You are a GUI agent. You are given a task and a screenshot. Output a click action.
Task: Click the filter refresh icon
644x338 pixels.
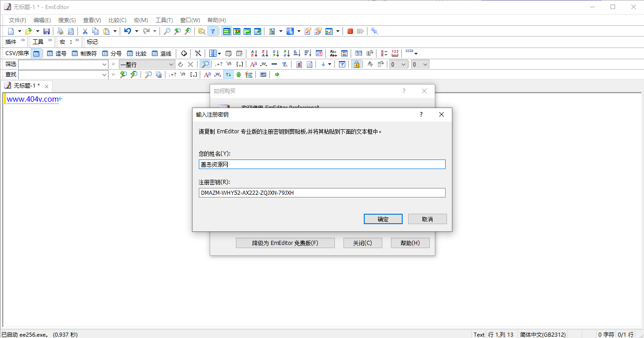tap(181, 64)
